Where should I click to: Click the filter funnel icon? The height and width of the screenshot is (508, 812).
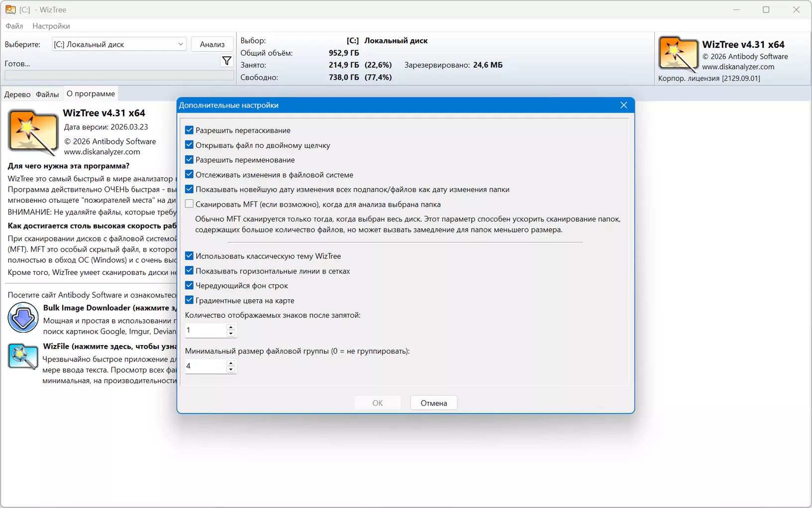tap(227, 61)
